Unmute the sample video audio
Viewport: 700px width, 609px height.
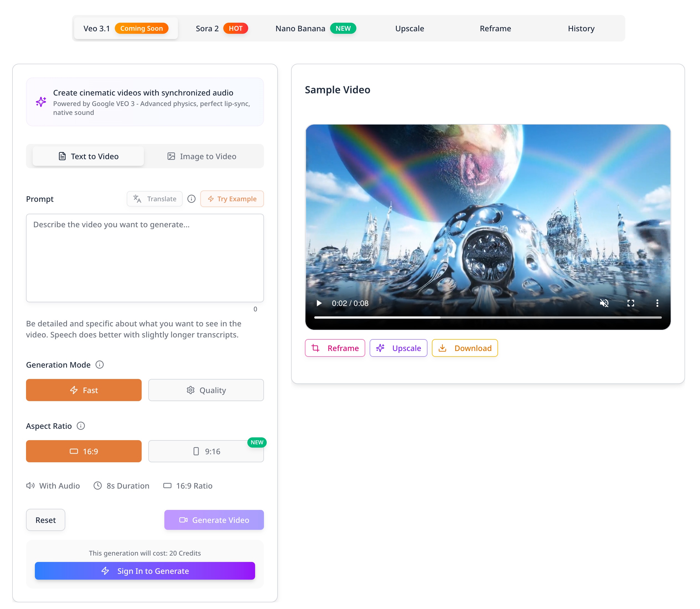click(x=604, y=303)
